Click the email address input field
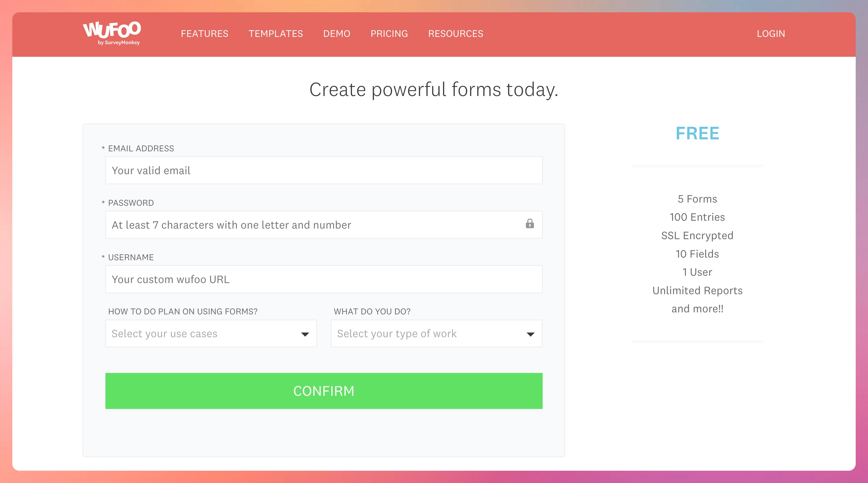Screen dimensions: 868x483 point(324,171)
